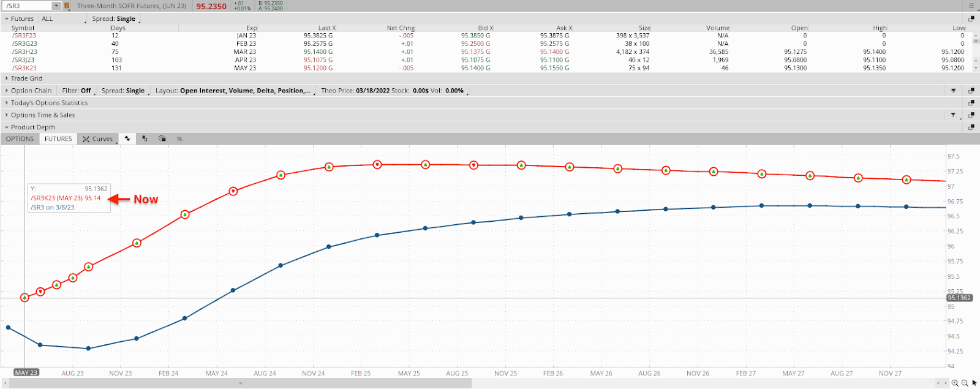The width and height of the screenshot is (980, 389).
Task: Open the /SR3 symbol dropdown arrow
Action: pos(56,6)
